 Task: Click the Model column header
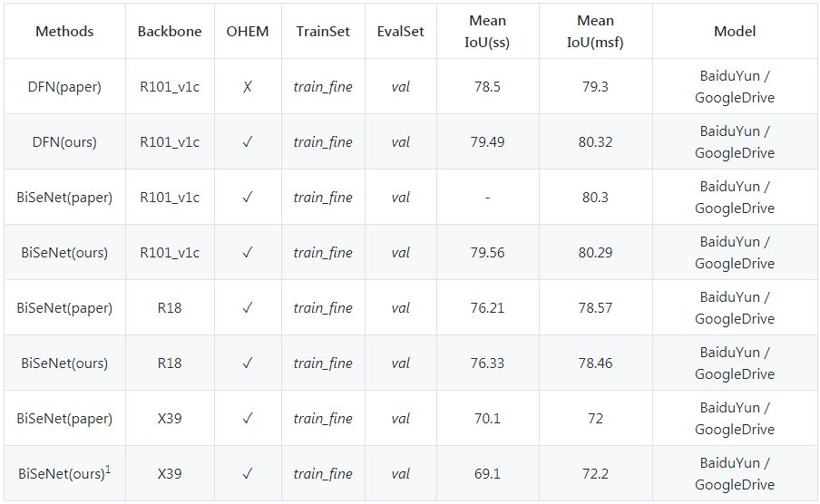pyautogui.click(x=735, y=31)
